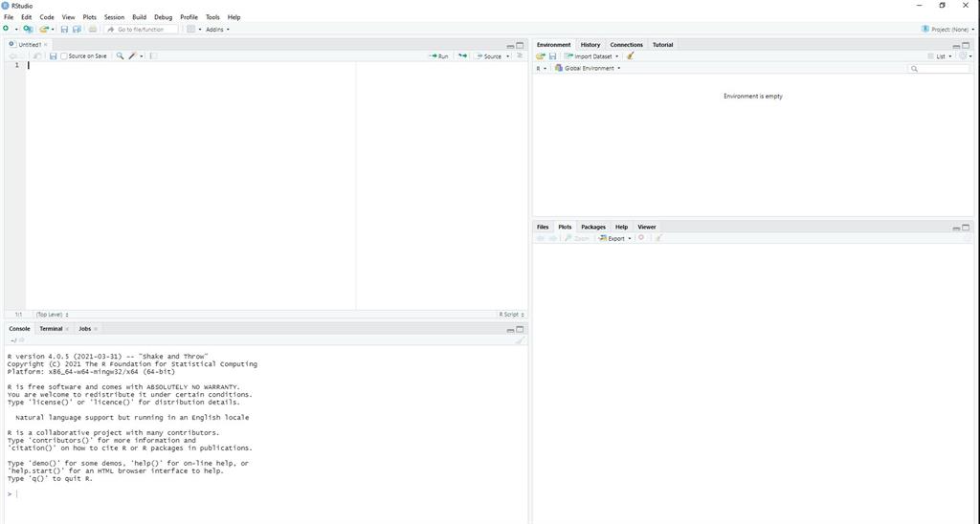
Task: Switch to the Help tab in lower pane
Action: click(x=621, y=227)
